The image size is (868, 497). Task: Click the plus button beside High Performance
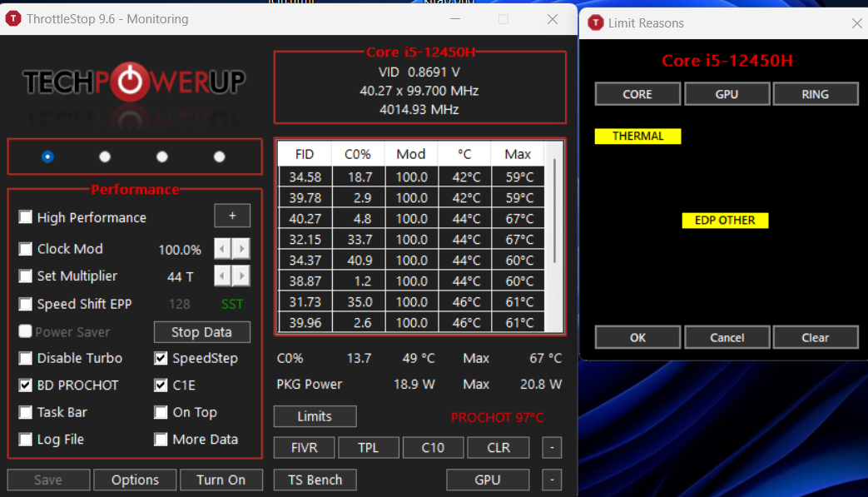click(x=232, y=216)
